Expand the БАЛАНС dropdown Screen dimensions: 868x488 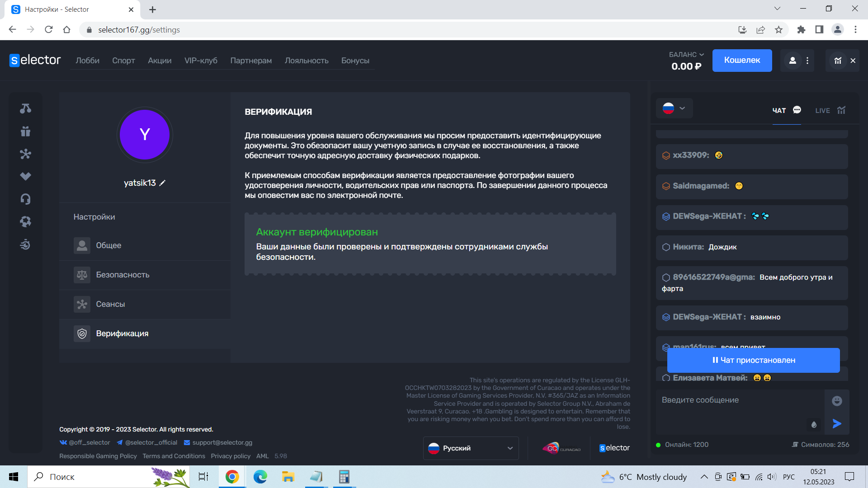[x=686, y=55]
